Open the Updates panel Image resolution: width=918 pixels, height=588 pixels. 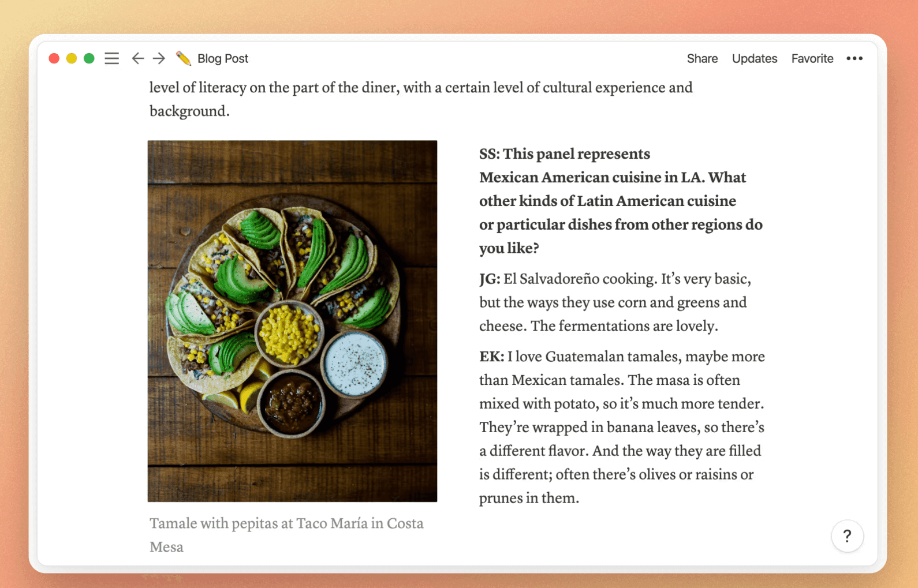pyautogui.click(x=754, y=58)
